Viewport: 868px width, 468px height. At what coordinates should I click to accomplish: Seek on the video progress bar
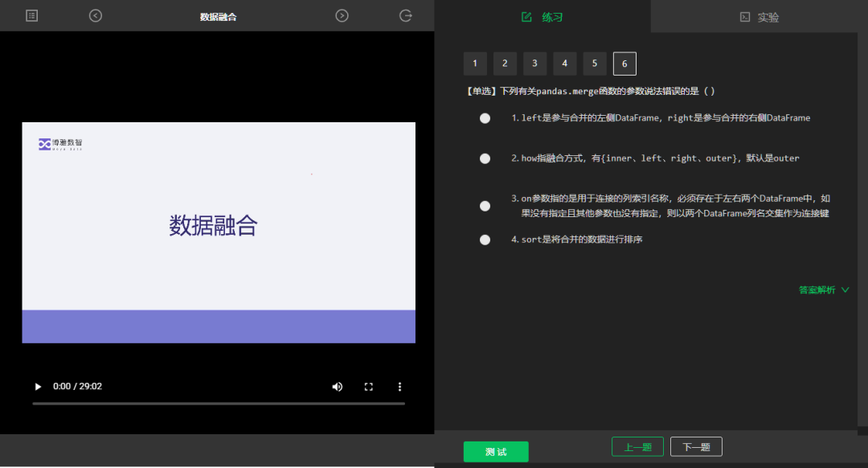[x=219, y=404]
